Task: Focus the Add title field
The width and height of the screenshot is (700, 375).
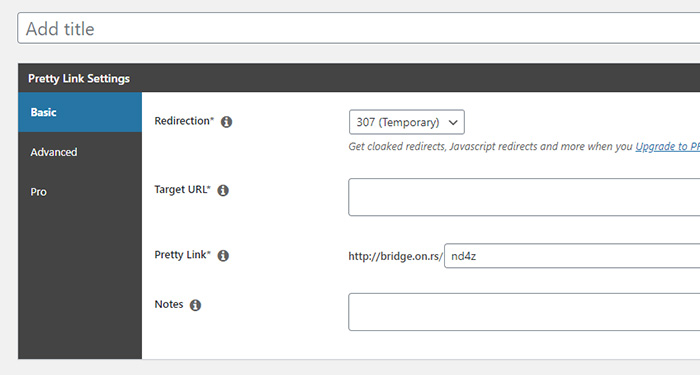Action: 358,28
